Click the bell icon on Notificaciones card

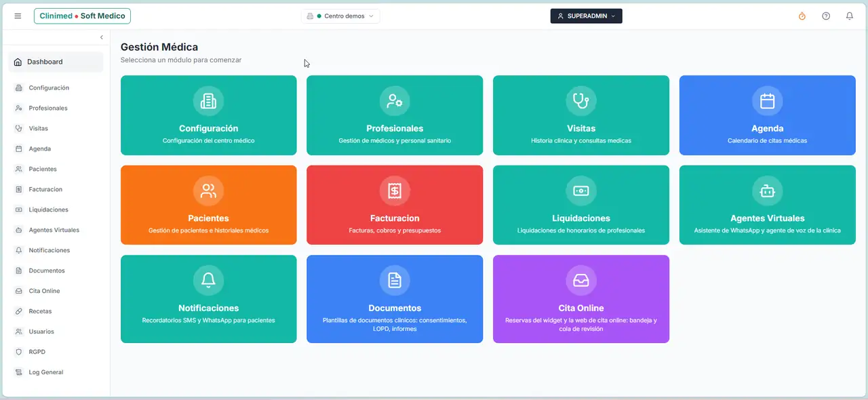(x=208, y=280)
